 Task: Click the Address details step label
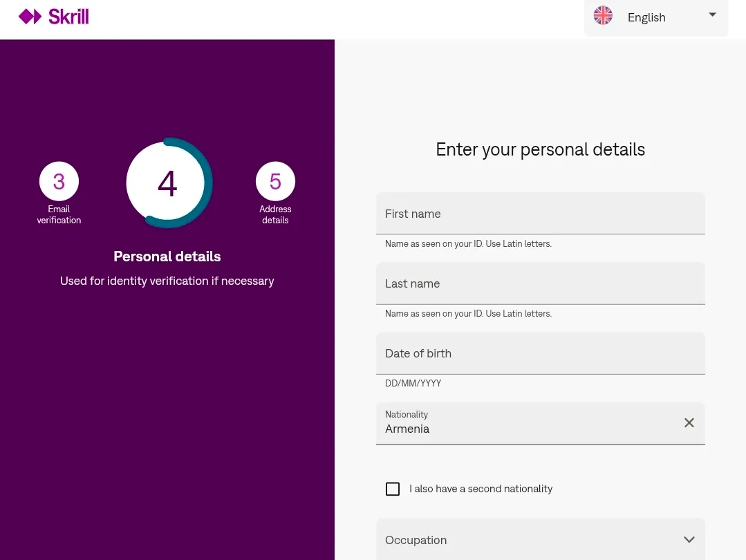pos(275,214)
